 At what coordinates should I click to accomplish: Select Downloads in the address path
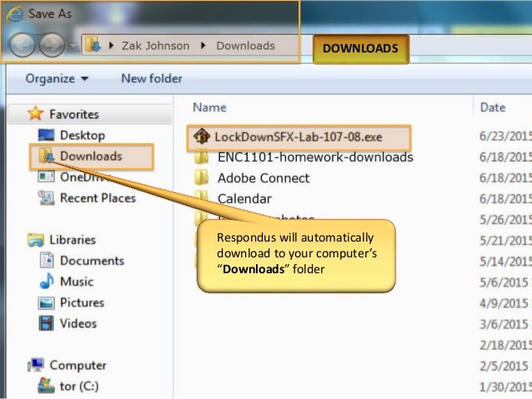(246, 46)
